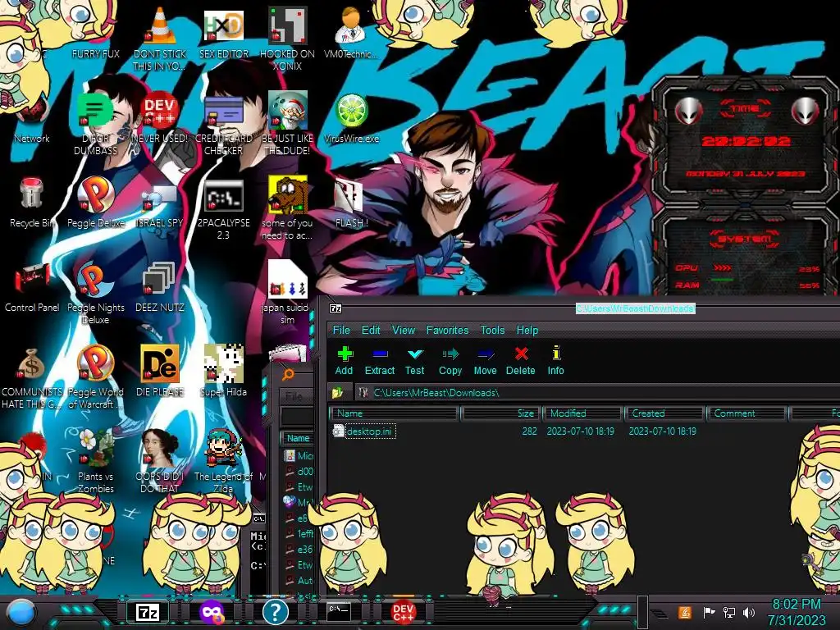This screenshot has height=630, width=840.
Task: Click the Name header in the background window
Action: (297, 438)
